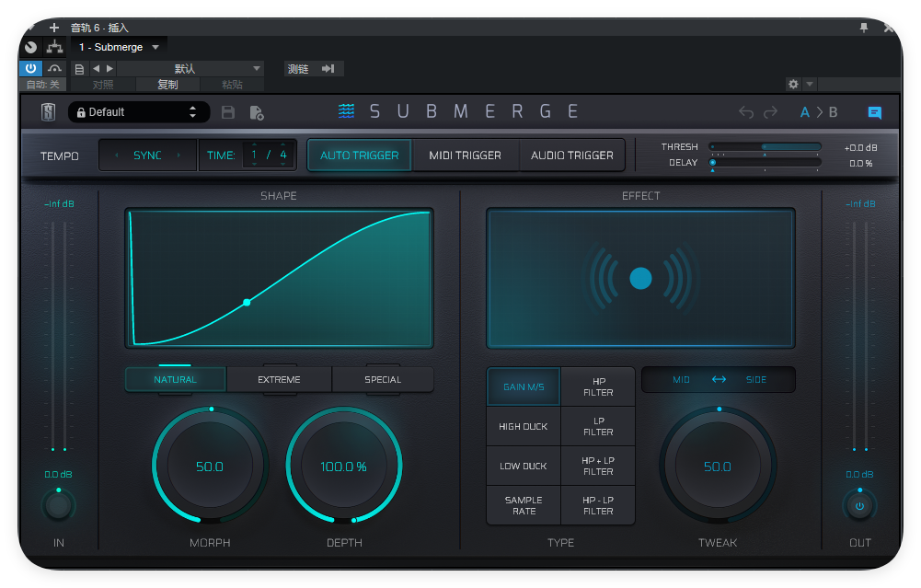This screenshot has height=588, width=921.
Task: Open the 默认 preset dropdown
Action: tap(190, 69)
